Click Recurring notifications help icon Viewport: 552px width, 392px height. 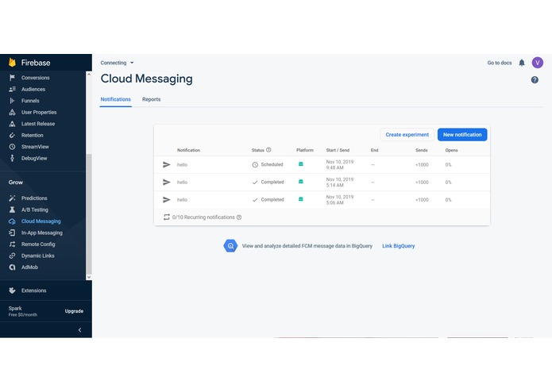click(239, 217)
